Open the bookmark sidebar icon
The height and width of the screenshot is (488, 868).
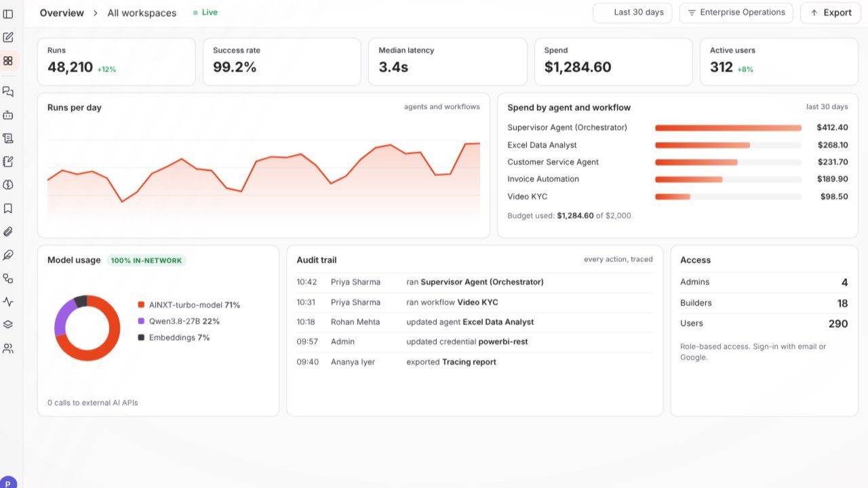click(x=8, y=208)
